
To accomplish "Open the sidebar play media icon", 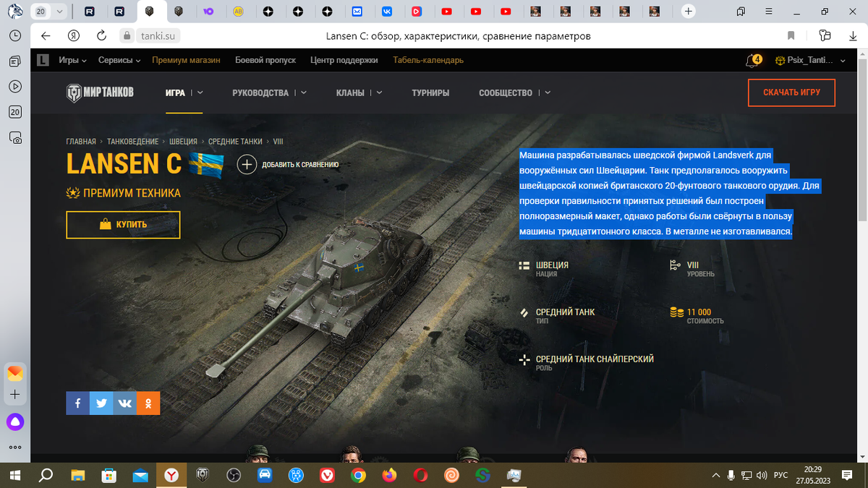I will pos(15,86).
